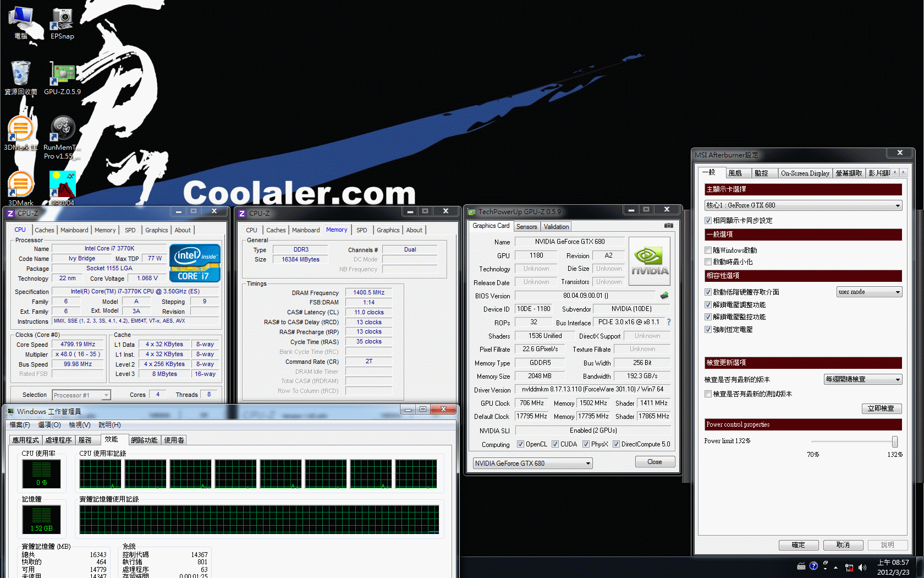The image size is (924, 578).
Task: Open the user mode dropdown in Afterburner
Action: coord(870,292)
